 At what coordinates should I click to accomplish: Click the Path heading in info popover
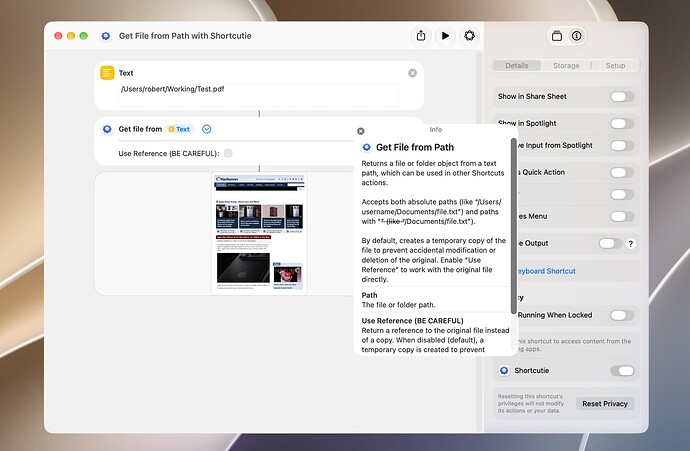point(369,295)
